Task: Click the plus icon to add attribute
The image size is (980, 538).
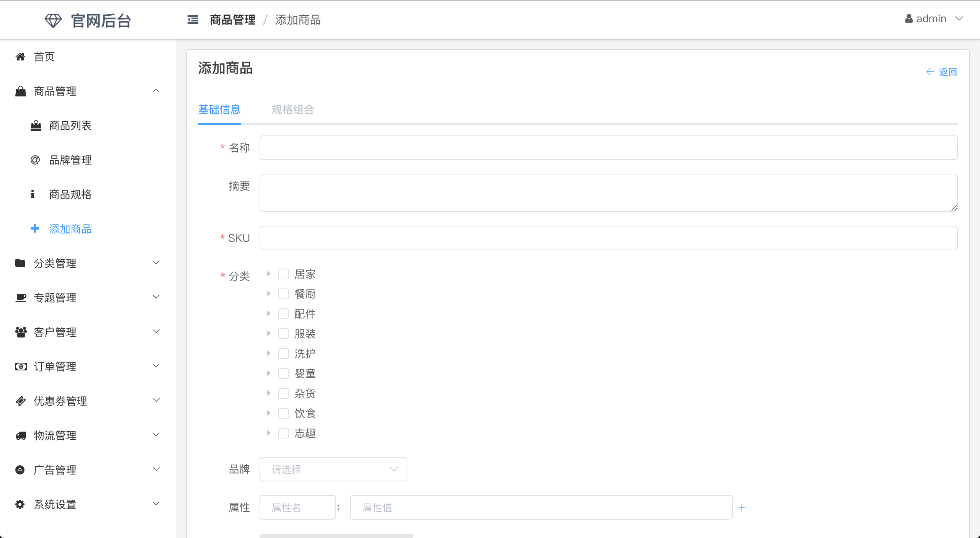Action: [742, 508]
